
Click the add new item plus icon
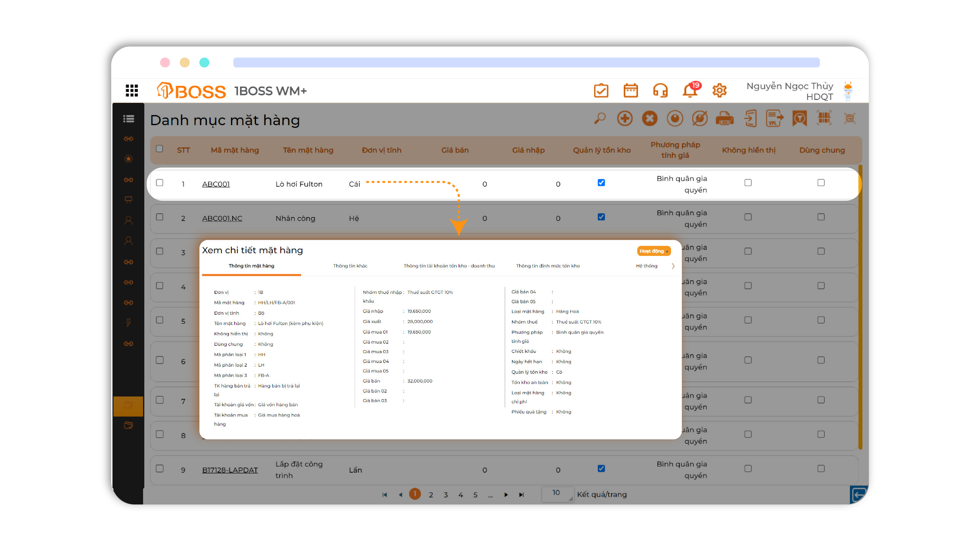(x=625, y=118)
